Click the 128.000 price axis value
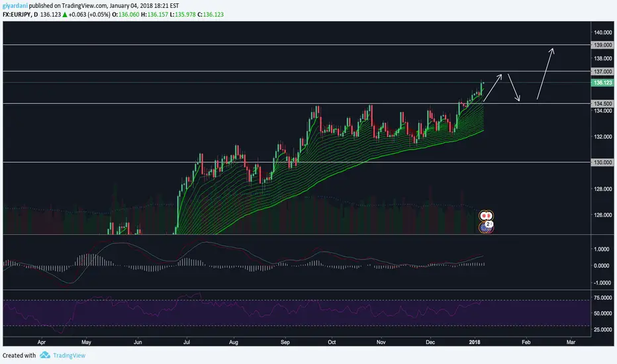This screenshot has height=364, width=617. click(603, 189)
